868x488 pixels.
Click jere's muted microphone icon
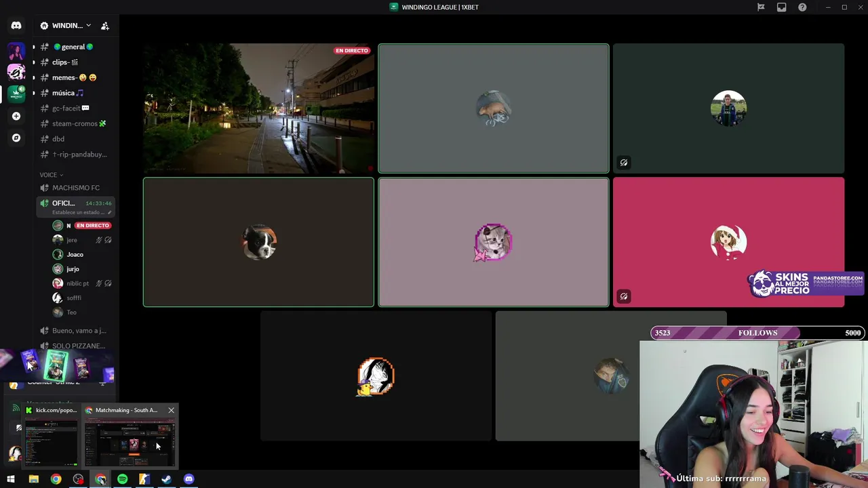point(99,240)
